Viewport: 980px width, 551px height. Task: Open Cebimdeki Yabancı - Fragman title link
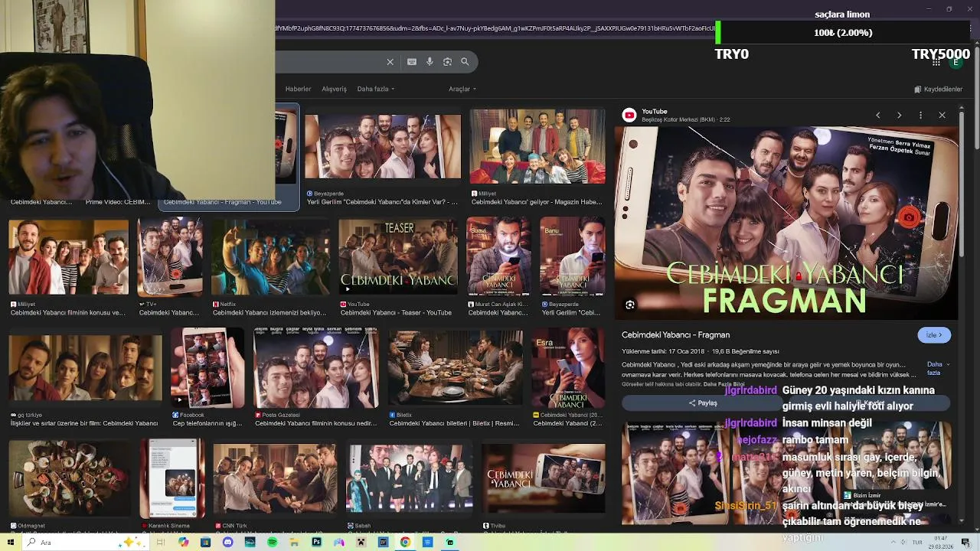click(675, 335)
